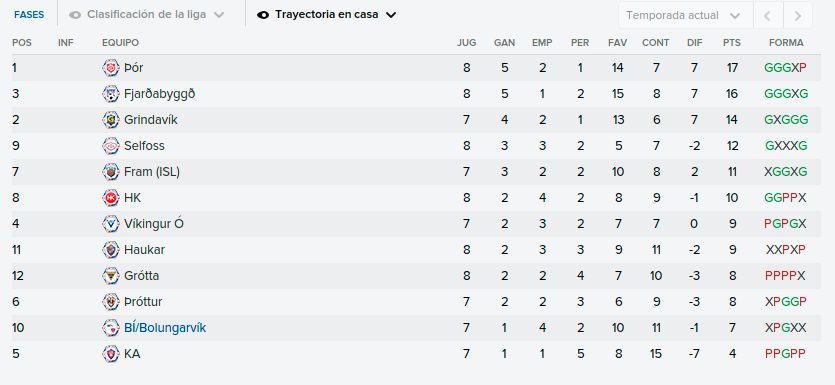Click the HK red club badge
The width and height of the screenshot is (835, 385).
tap(111, 198)
